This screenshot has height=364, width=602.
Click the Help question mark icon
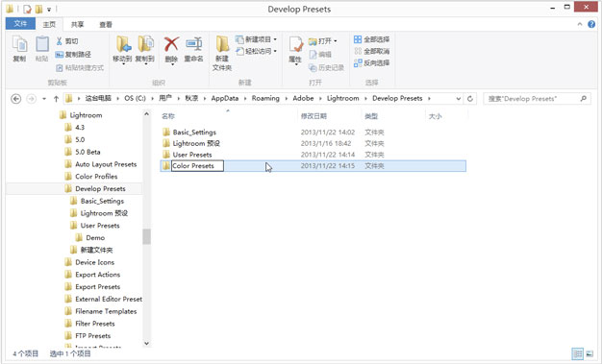pyautogui.click(x=591, y=24)
